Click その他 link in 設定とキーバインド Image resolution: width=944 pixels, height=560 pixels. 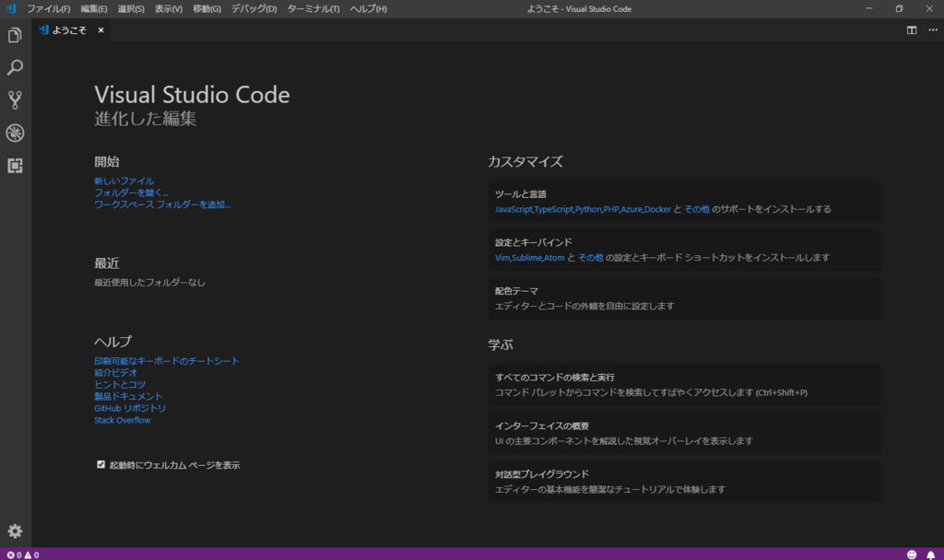pos(591,258)
